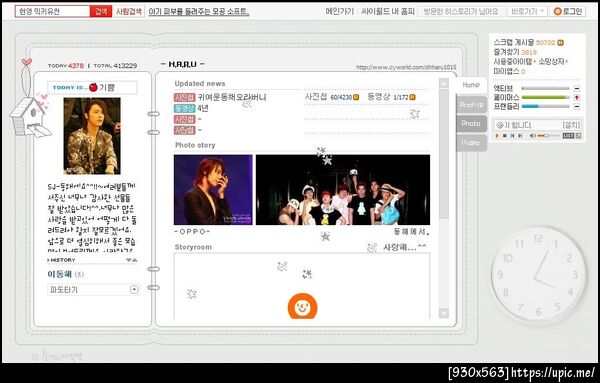Open 스크랩 게시물 scrap posts
The height and width of the screenshot is (383, 600).
tap(513, 42)
